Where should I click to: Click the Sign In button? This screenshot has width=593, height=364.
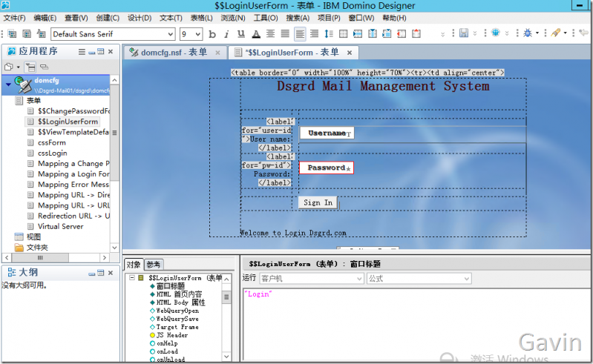coord(318,203)
